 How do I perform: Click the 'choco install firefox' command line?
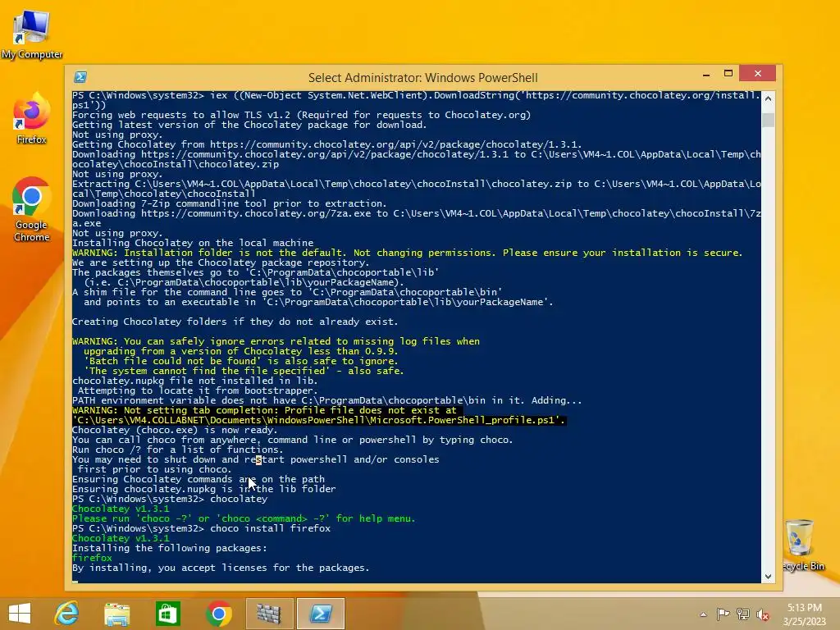pyautogui.click(x=202, y=528)
